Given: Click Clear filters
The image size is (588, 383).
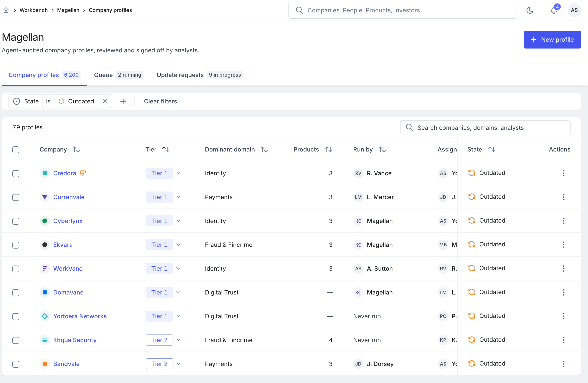Looking at the screenshot, I should [160, 101].
